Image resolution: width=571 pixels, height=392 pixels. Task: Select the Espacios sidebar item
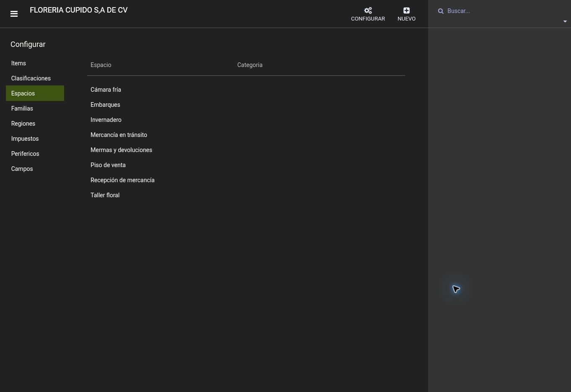(35, 93)
